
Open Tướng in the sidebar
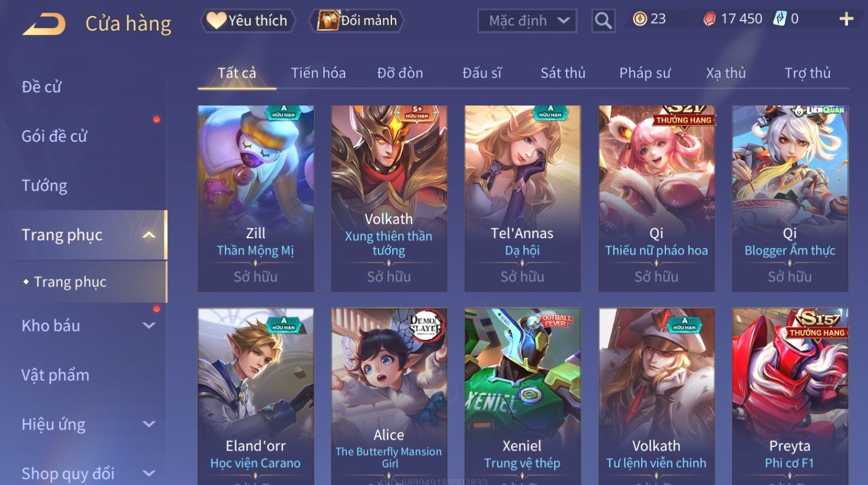(44, 186)
